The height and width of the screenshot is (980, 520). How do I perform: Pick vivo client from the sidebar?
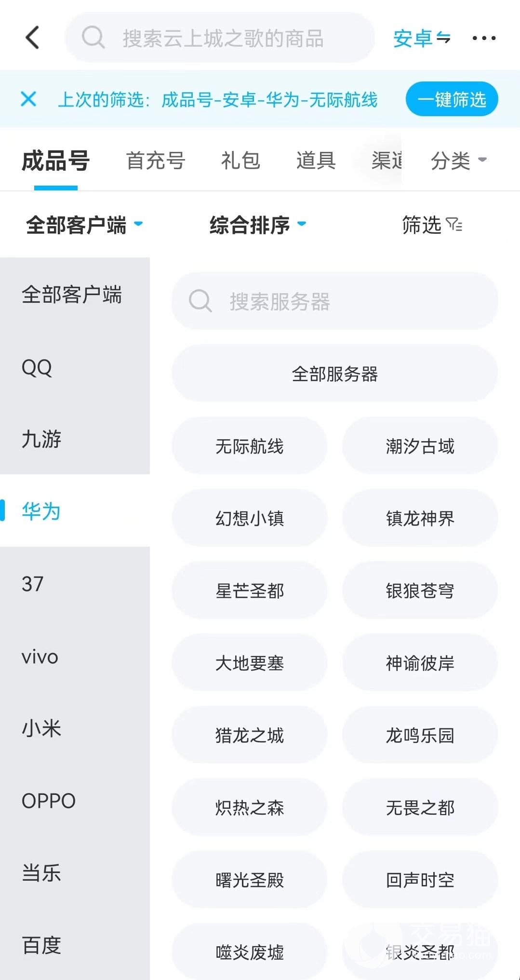[x=40, y=657]
